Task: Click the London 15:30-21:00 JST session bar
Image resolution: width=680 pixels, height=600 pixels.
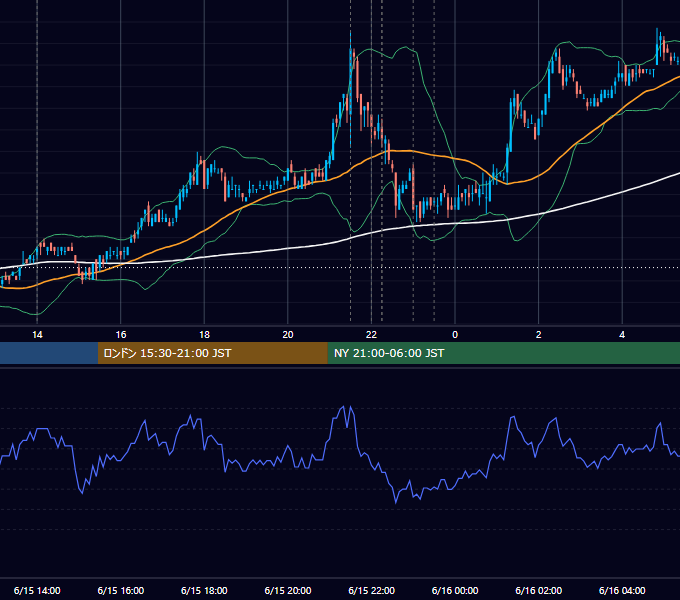Action: point(212,353)
